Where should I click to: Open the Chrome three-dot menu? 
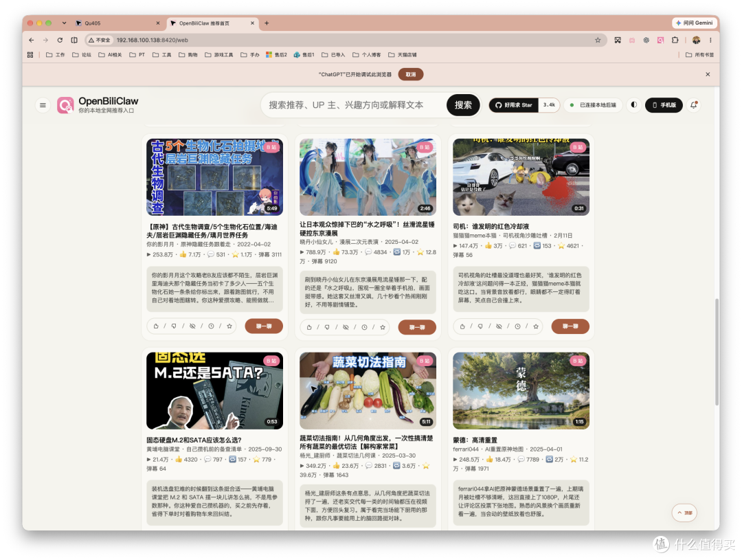coord(711,41)
